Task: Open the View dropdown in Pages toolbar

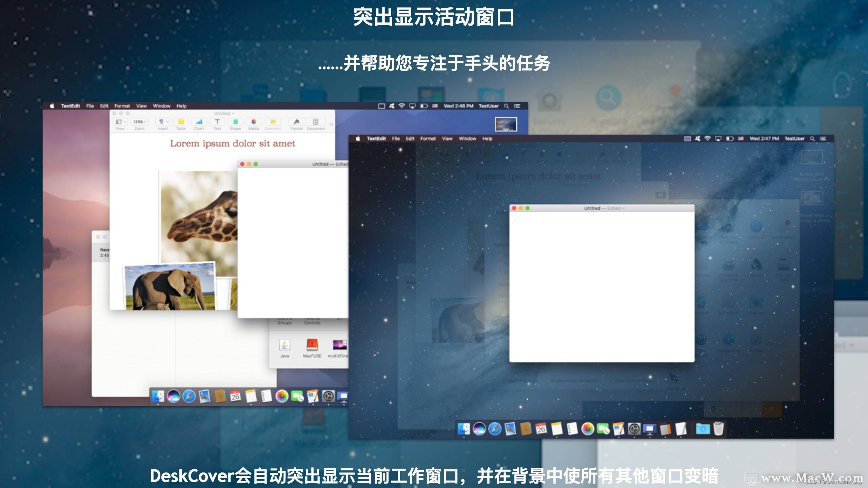Action: click(x=120, y=122)
